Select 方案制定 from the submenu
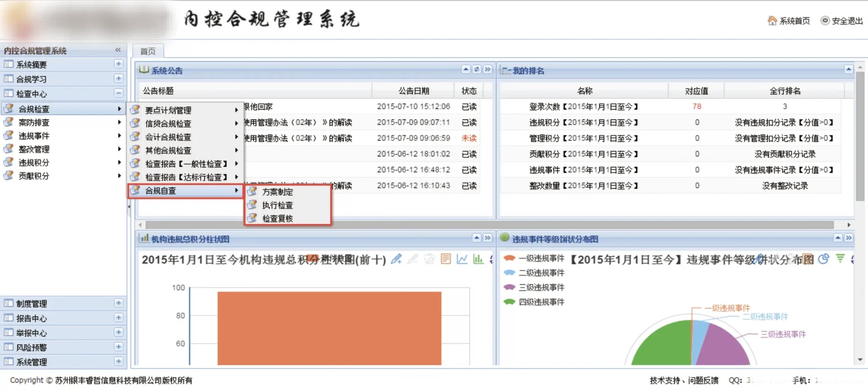 pyautogui.click(x=277, y=192)
